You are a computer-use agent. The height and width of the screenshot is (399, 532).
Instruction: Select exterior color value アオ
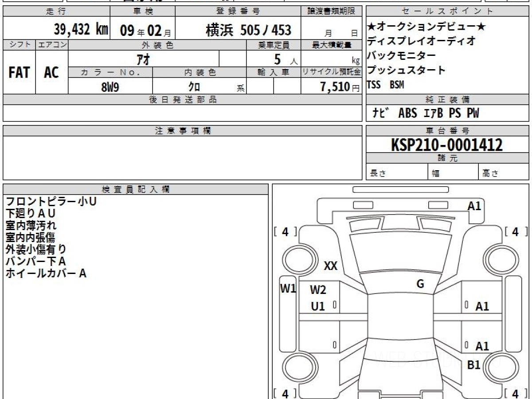[143, 59]
